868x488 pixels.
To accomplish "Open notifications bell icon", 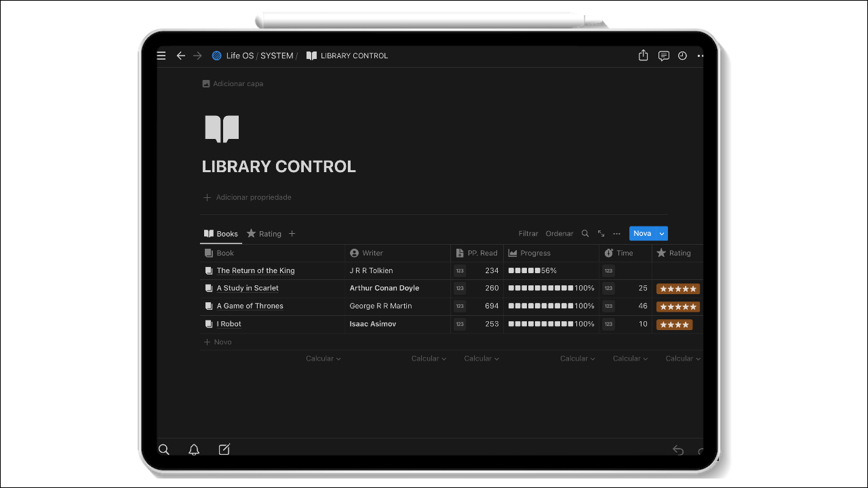I will point(194,449).
